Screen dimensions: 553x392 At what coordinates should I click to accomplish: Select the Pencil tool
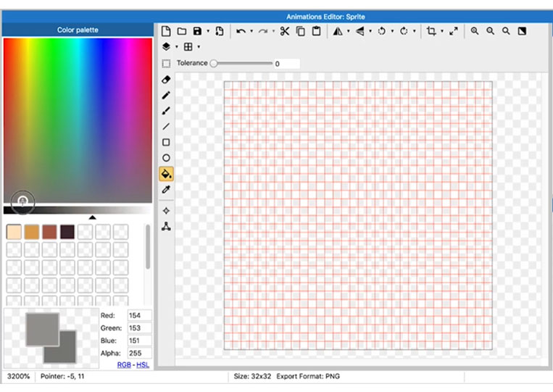pyautogui.click(x=166, y=95)
